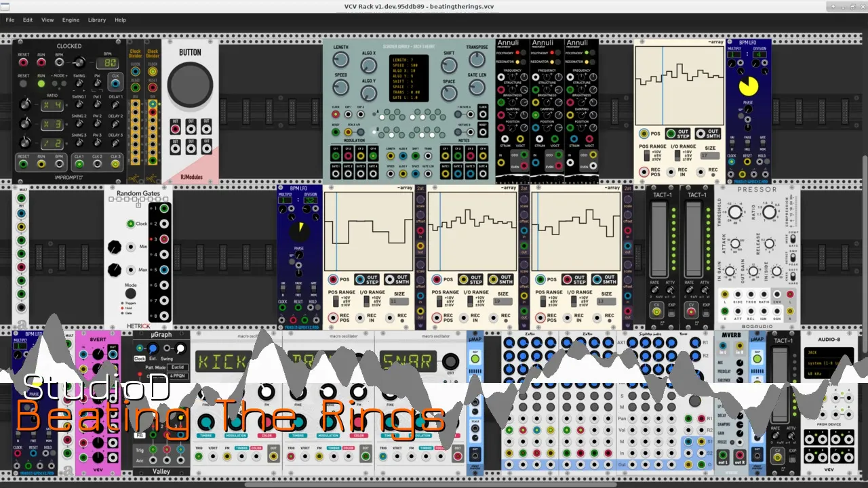Click OUT STEP jack on Array size 17
Viewport: 868px width, 488px height.
[x=671, y=134]
